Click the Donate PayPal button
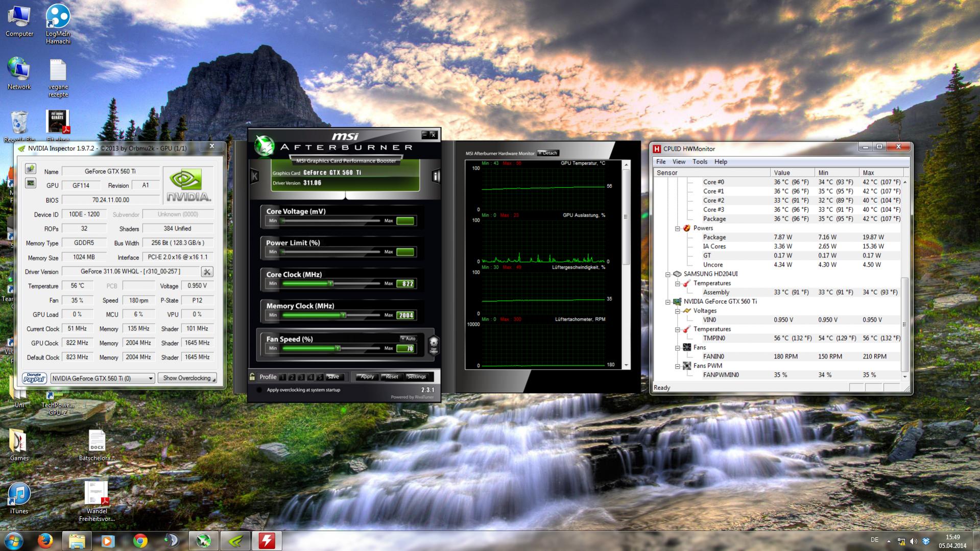 34,378
